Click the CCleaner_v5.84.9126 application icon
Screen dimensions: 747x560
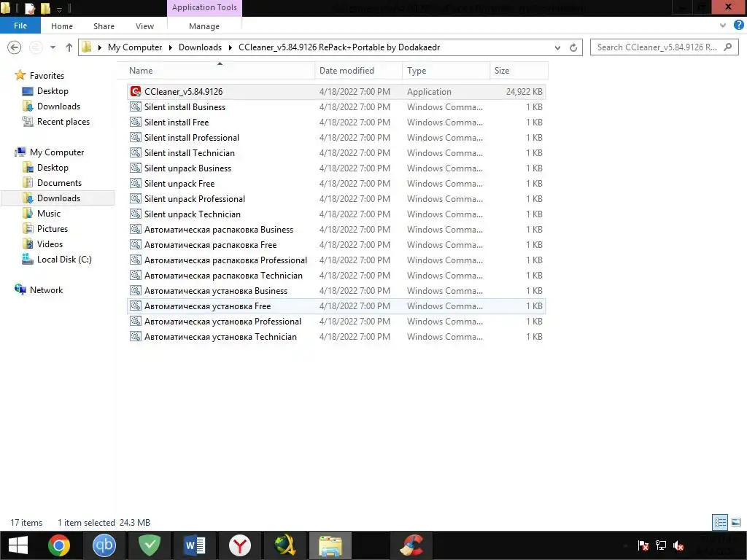(136, 91)
